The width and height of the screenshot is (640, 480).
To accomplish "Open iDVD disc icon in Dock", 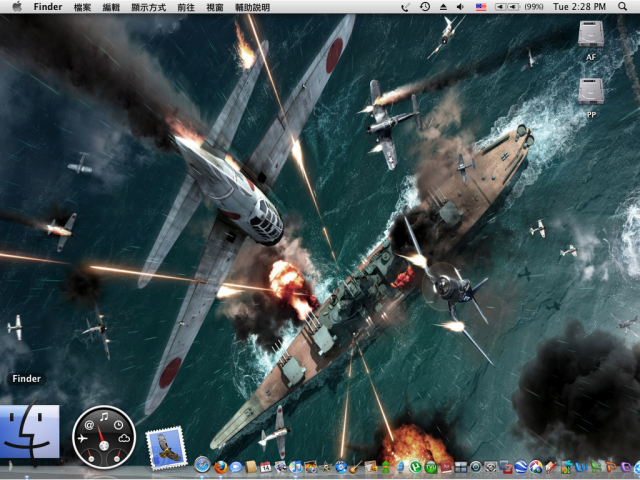I will pos(341,467).
